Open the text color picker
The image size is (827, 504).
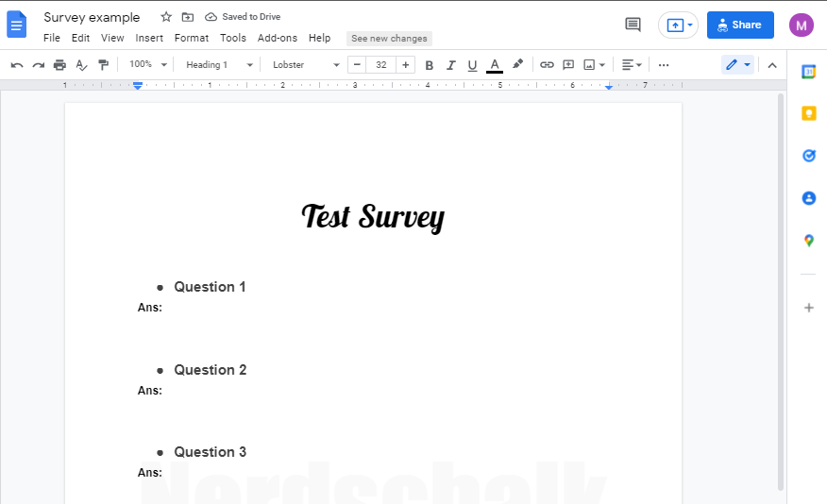[495, 65]
